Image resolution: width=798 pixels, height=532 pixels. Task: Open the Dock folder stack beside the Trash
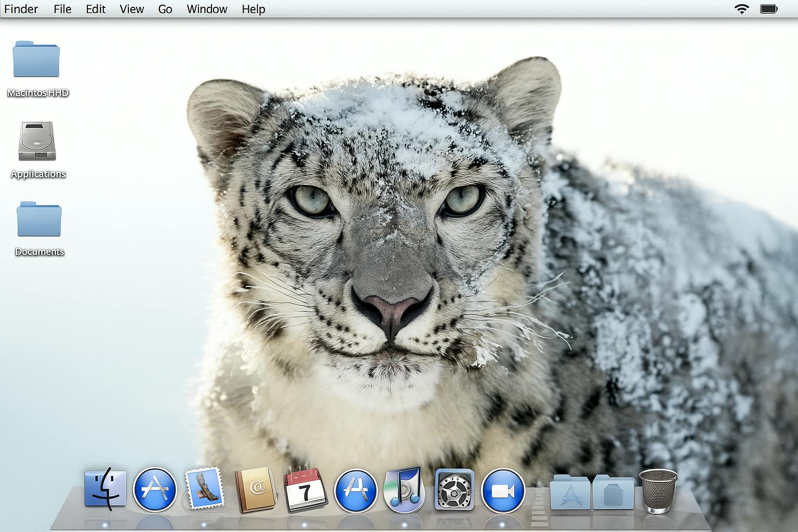point(613,491)
